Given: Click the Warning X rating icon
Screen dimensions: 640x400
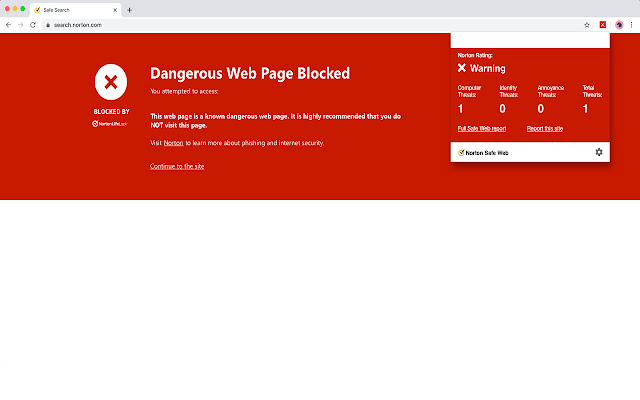Looking at the screenshot, I should point(462,68).
